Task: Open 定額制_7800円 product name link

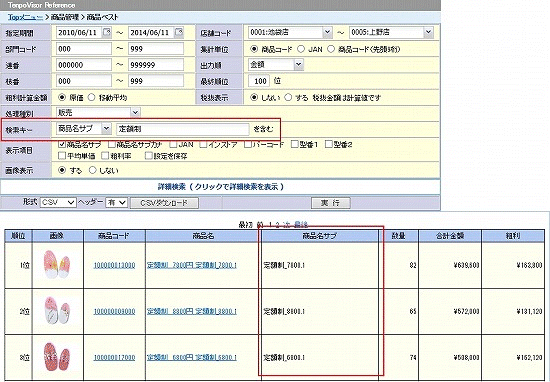Action: tap(192, 265)
